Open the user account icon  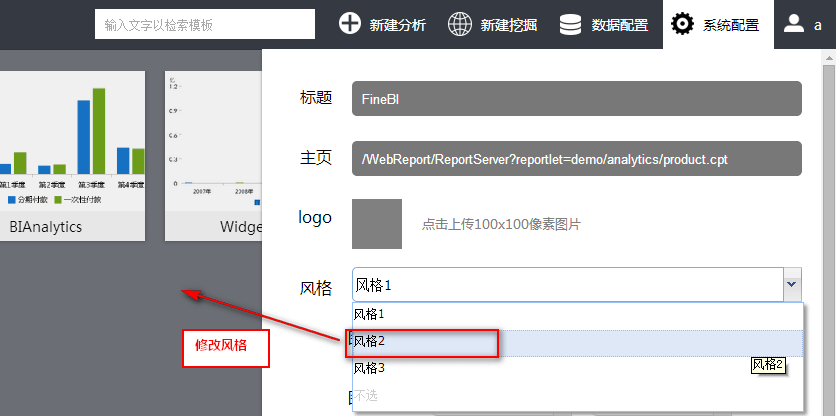794,24
